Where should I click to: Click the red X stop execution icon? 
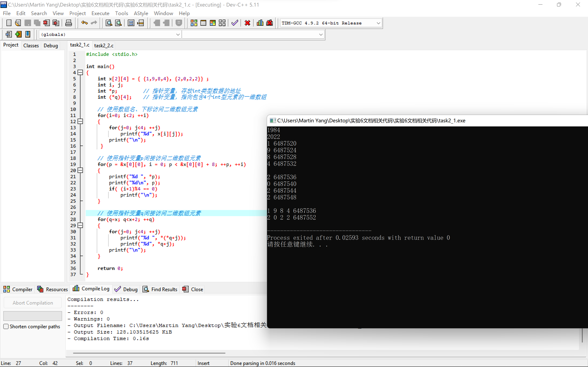click(x=247, y=23)
